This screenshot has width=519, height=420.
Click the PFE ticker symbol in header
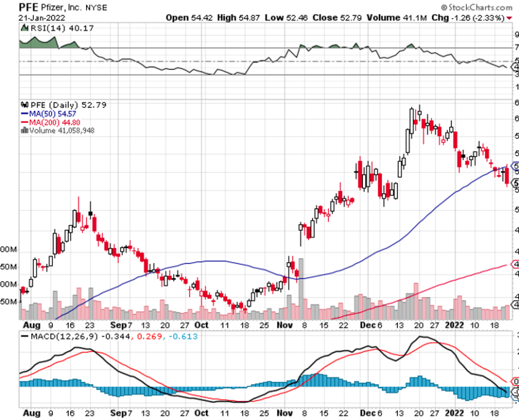[28, 7]
